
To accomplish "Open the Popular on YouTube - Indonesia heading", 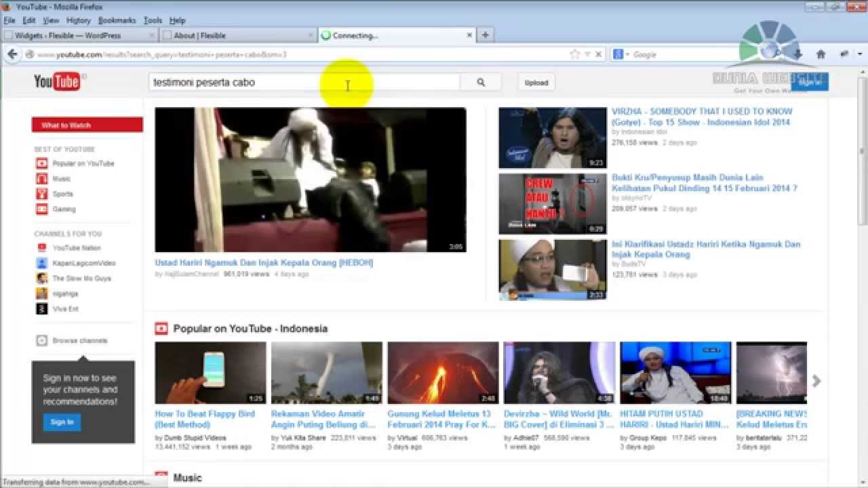I will pyautogui.click(x=250, y=329).
